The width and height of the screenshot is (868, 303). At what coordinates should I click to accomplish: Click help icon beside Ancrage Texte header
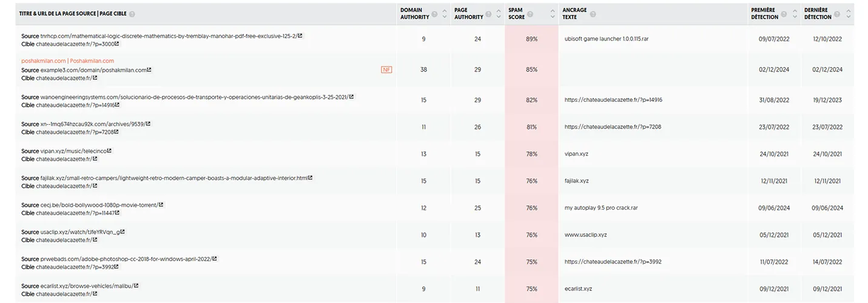(x=593, y=14)
